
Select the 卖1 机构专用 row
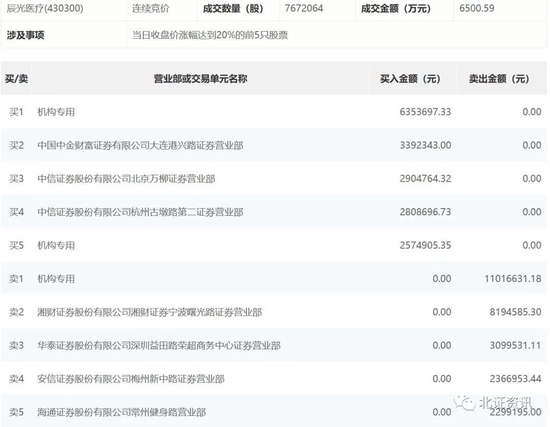[x=274, y=279]
